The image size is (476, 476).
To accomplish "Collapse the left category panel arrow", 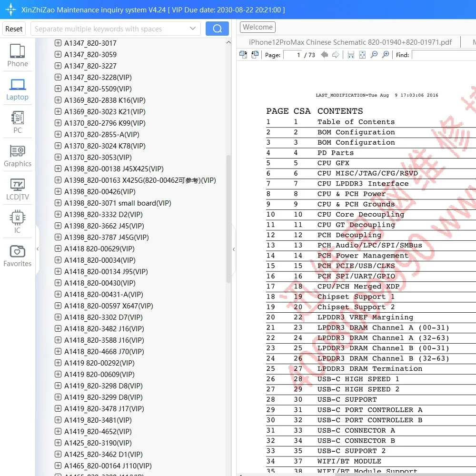I will (38, 248).
